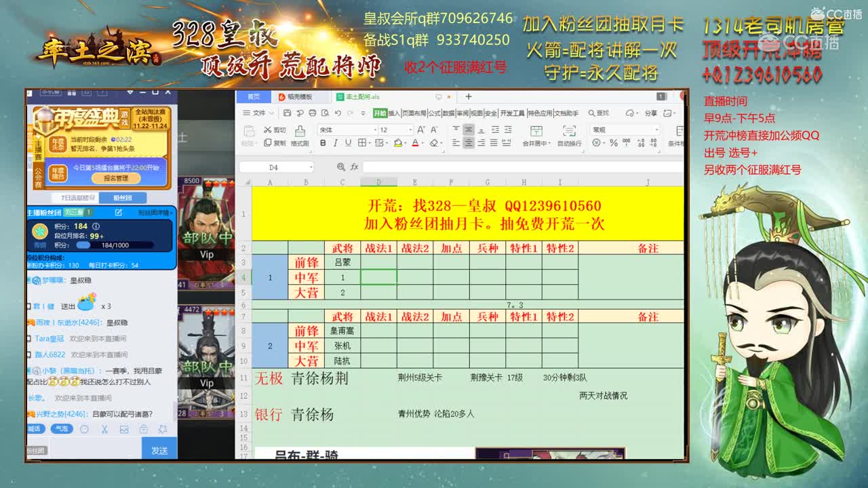
Task: Click the zoom magnifier beside the formula bar
Action: 341,167
